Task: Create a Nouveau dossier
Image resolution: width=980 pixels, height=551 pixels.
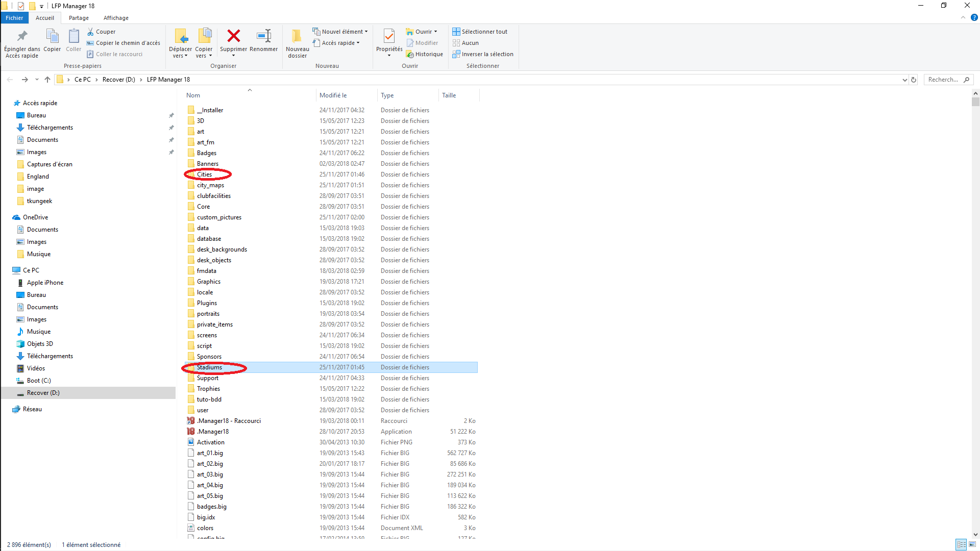Action: pos(297,43)
